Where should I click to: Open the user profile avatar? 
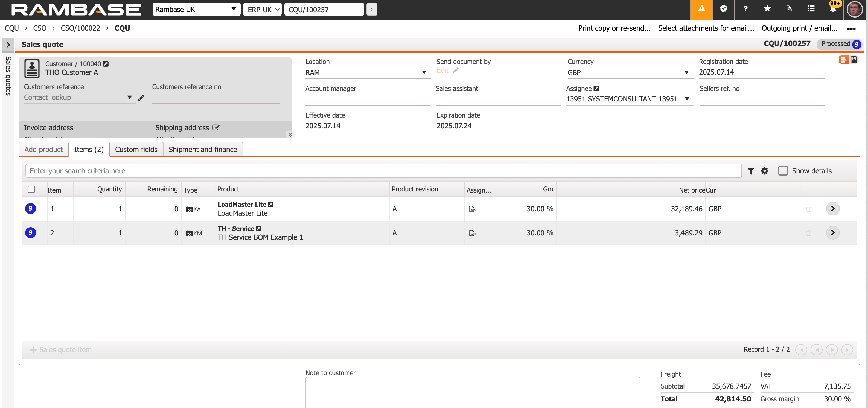[855, 9]
